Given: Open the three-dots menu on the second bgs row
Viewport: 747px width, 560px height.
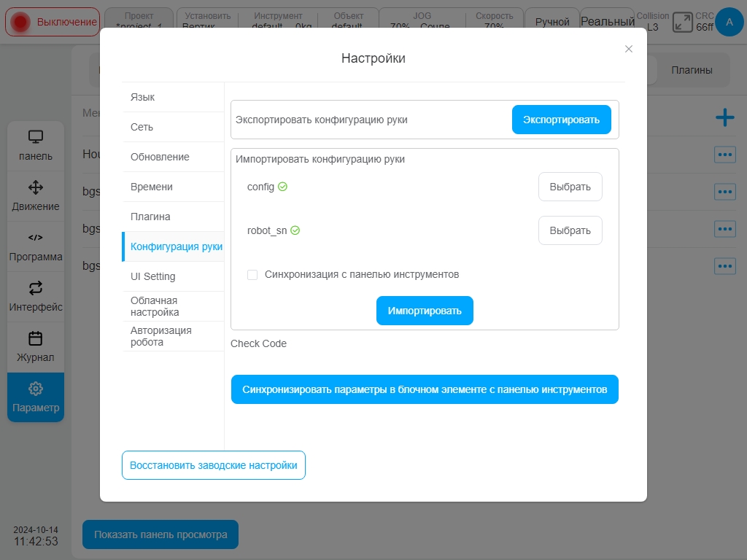Looking at the screenshot, I should [x=724, y=228].
